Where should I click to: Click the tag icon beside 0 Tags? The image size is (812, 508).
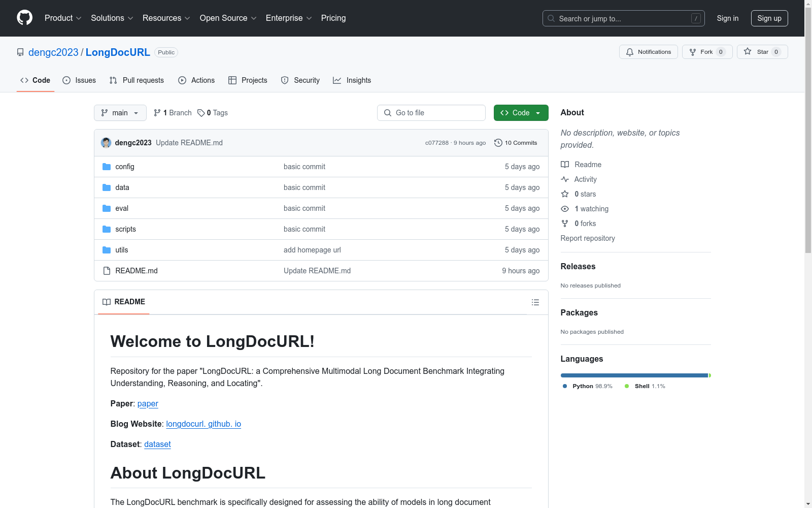tap(201, 113)
